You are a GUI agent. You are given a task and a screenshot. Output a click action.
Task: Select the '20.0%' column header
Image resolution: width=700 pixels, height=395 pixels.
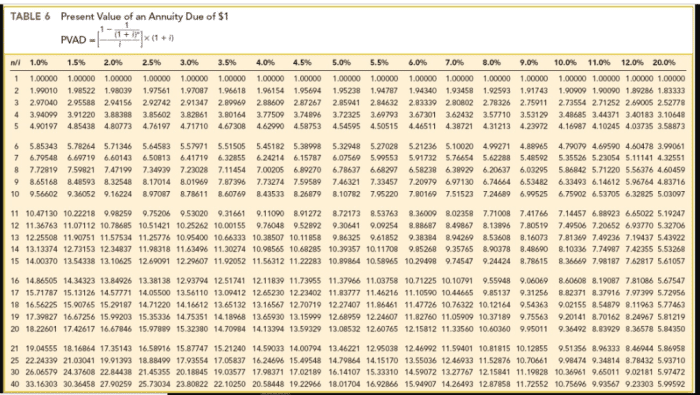click(x=664, y=62)
